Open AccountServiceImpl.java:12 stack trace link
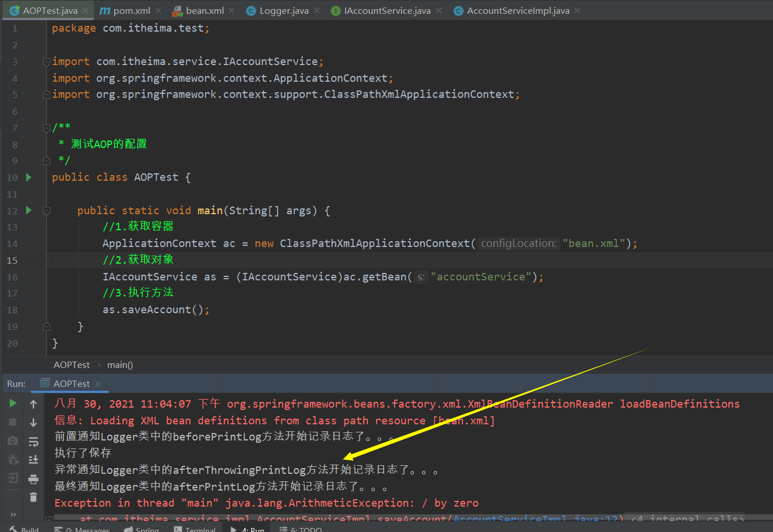 536,520
